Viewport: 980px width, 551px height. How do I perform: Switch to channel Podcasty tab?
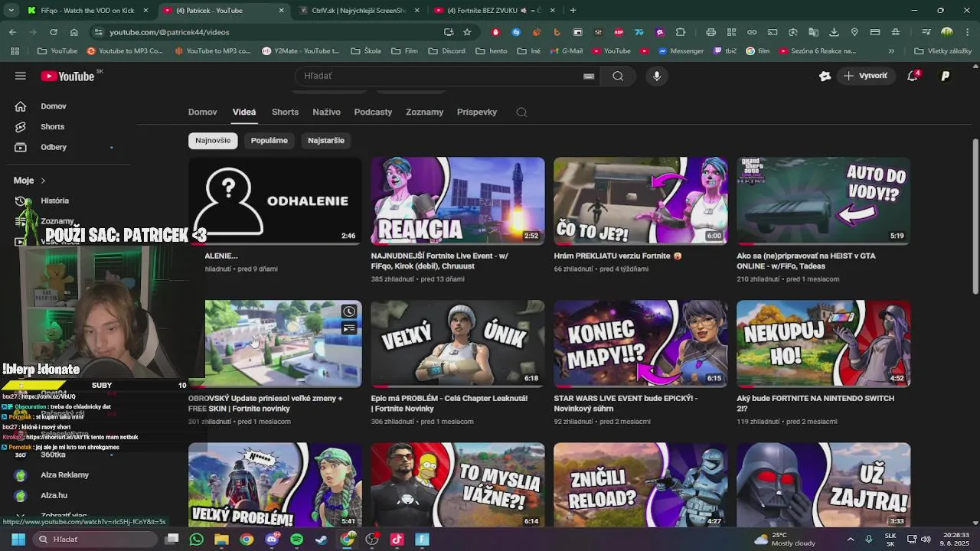pyautogui.click(x=373, y=112)
